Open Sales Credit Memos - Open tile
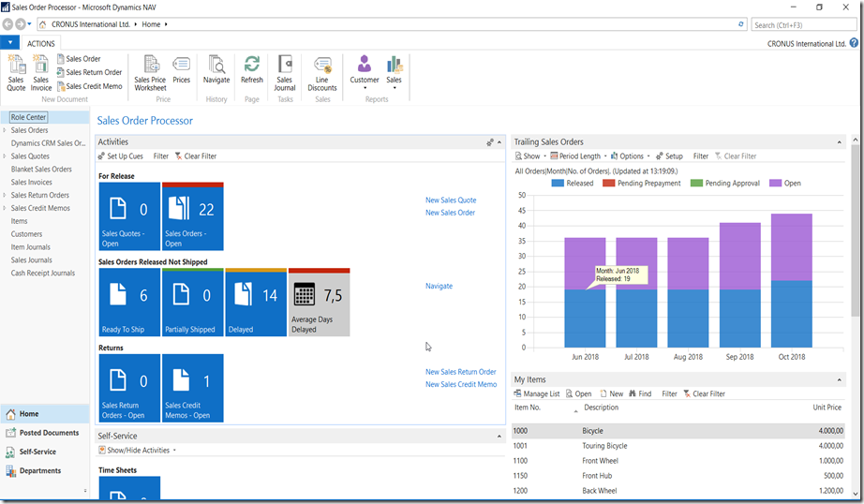Screen dimensions: 864x504 coord(193,389)
